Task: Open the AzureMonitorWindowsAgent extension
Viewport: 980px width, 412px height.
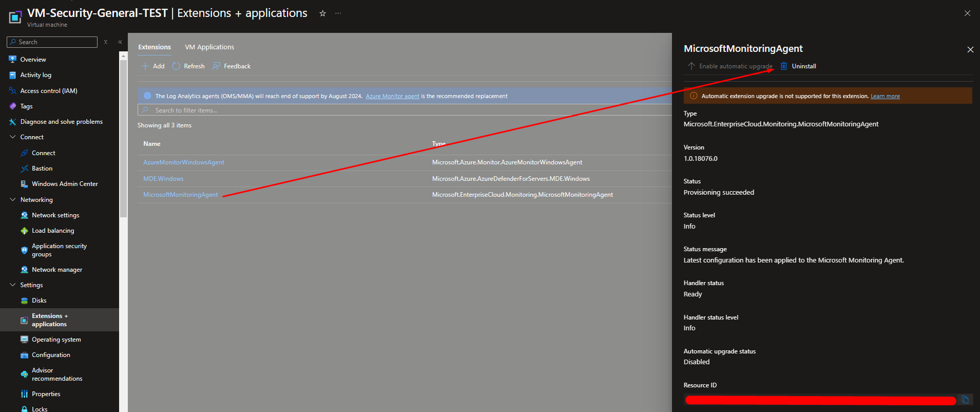Action: (184, 162)
